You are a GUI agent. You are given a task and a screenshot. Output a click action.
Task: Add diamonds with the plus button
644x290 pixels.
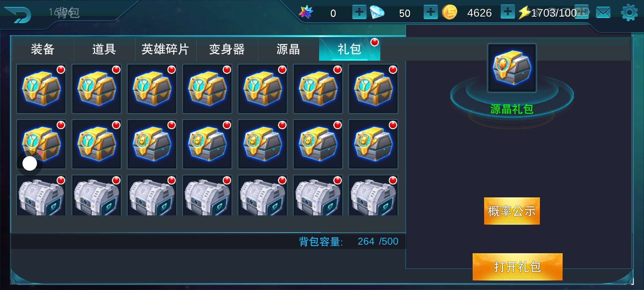[x=431, y=12]
